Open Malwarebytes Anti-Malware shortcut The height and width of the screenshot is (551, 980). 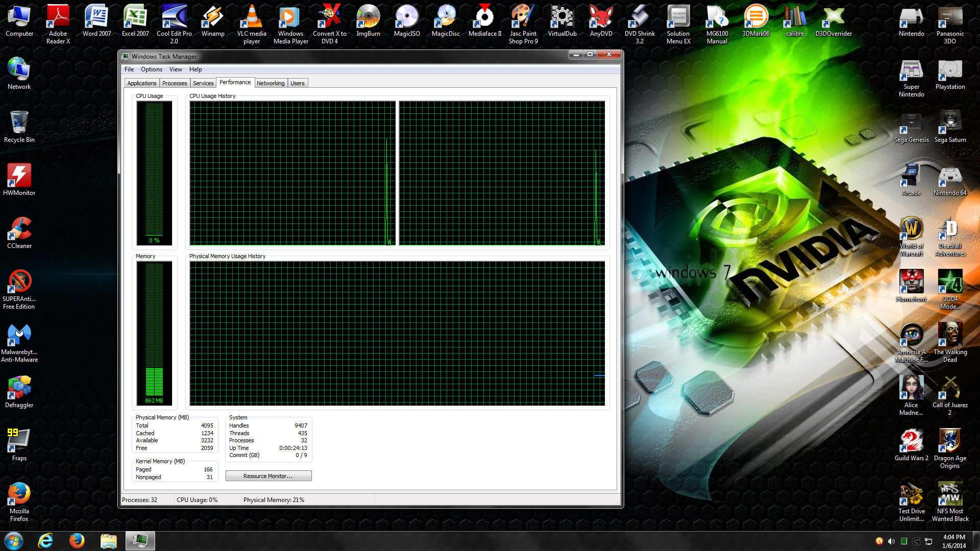pos(19,343)
